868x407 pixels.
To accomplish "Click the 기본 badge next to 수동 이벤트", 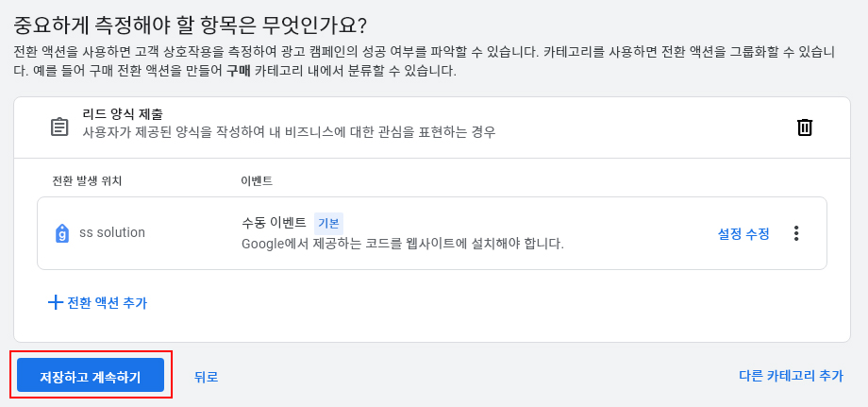I will pyautogui.click(x=328, y=223).
